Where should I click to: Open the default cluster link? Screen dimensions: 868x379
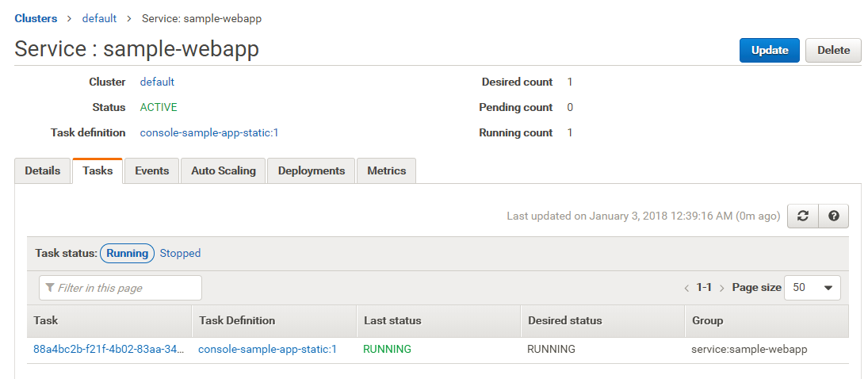click(157, 82)
